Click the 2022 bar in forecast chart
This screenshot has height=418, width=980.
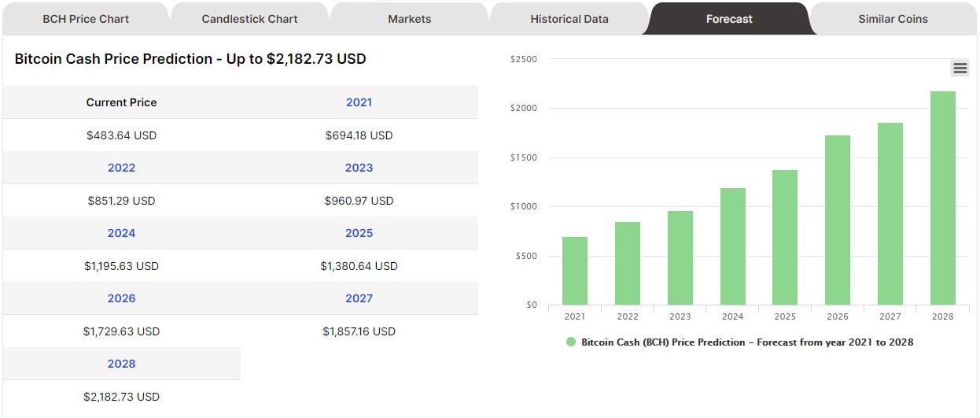tap(628, 263)
